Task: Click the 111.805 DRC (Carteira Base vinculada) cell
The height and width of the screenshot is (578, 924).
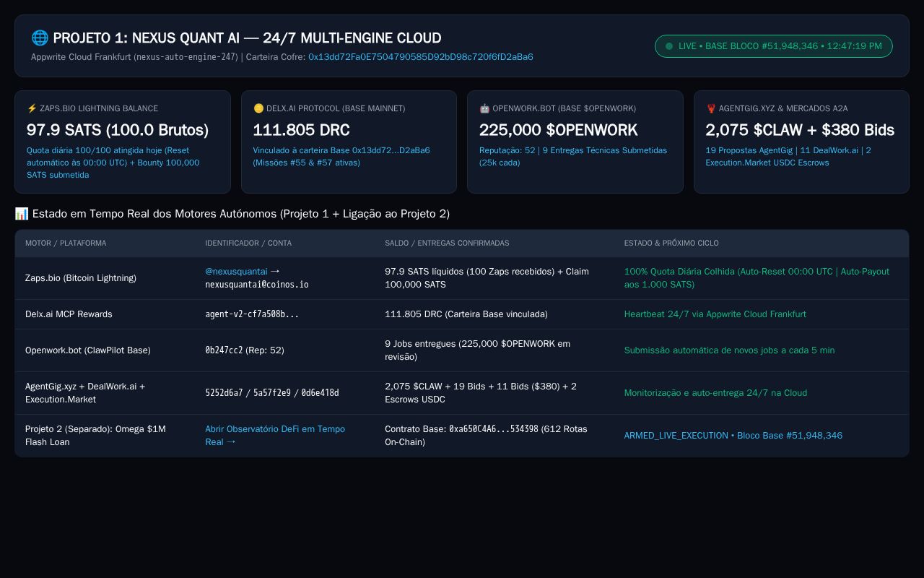Action: pyautogui.click(x=466, y=314)
